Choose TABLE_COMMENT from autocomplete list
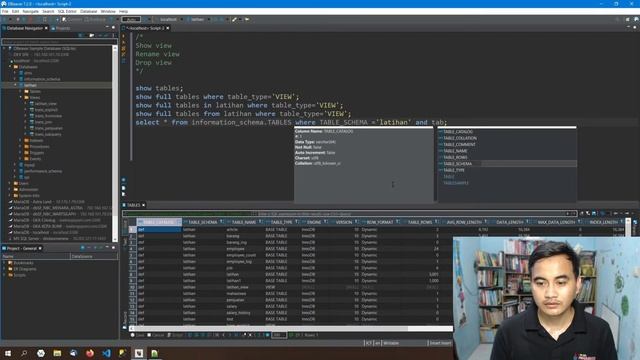This screenshot has height=360, width=640. coord(507,144)
